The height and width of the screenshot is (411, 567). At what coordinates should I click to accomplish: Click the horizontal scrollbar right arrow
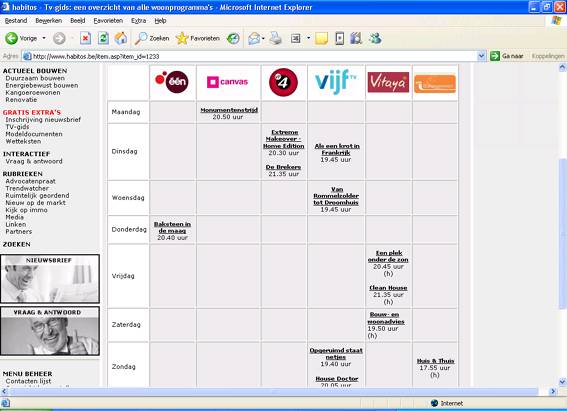553,391
